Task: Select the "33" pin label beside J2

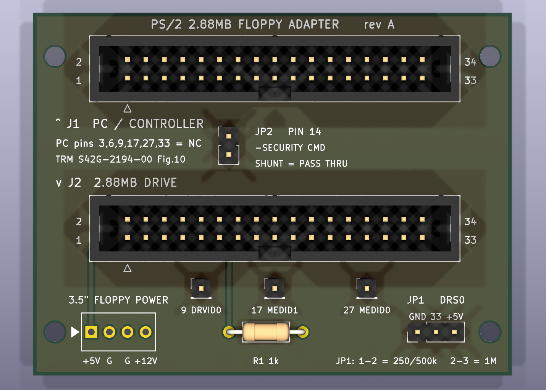Action: pyautogui.click(x=470, y=240)
